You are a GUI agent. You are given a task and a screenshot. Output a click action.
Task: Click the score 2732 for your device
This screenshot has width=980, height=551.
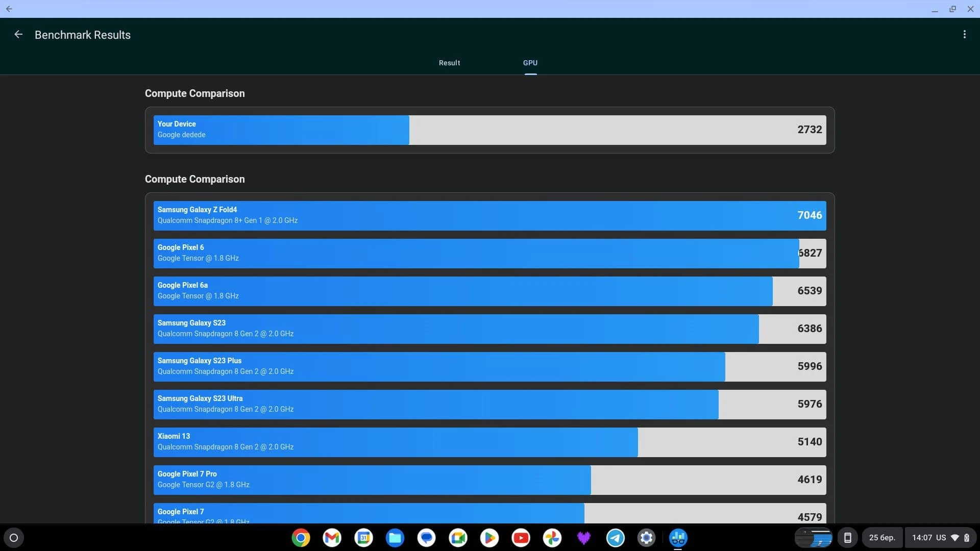(x=810, y=130)
